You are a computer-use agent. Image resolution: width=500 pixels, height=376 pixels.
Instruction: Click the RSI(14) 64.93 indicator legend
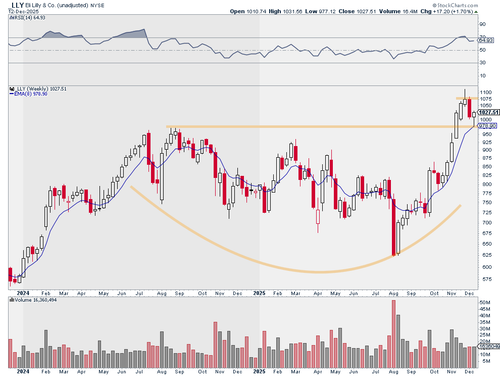(27, 17)
